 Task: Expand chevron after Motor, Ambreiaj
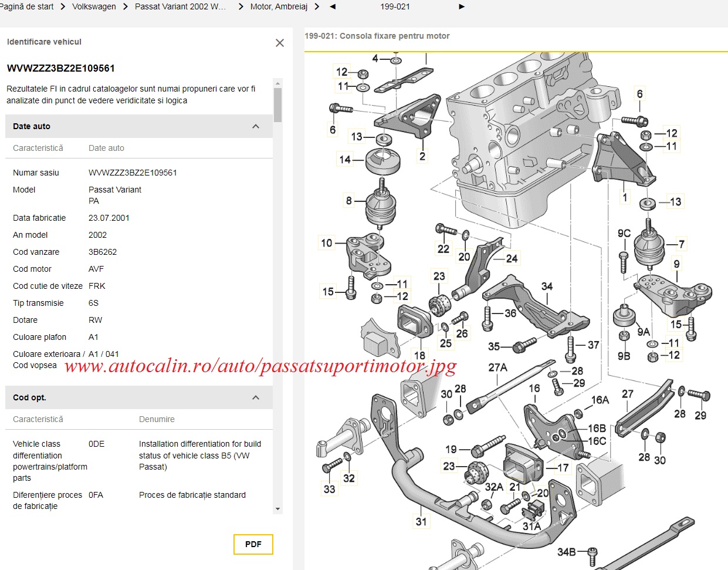click(317, 6)
